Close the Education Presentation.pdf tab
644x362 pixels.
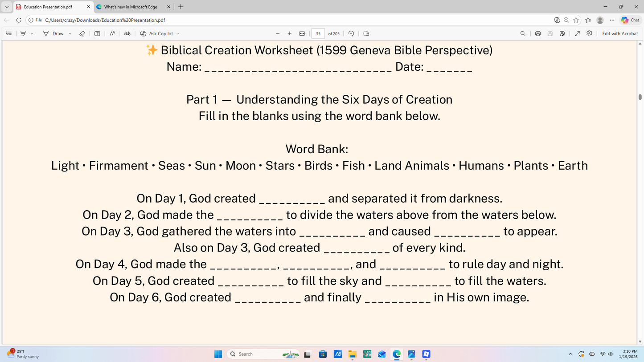tap(88, 7)
